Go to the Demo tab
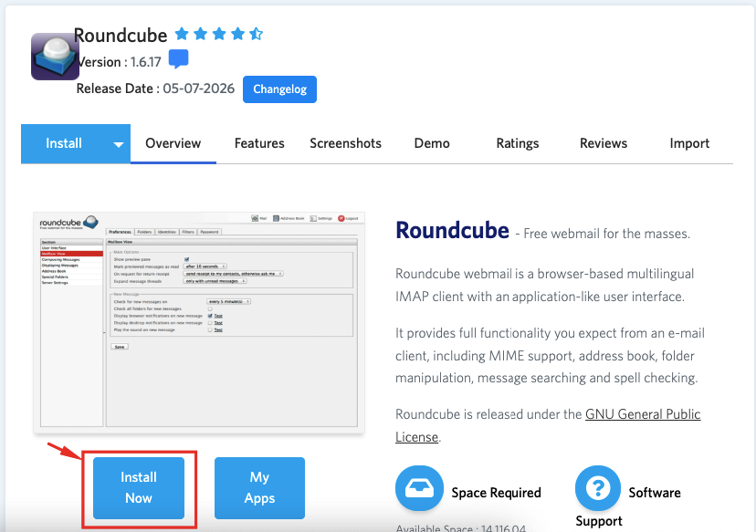The height and width of the screenshot is (532, 756). (x=432, y=143)
